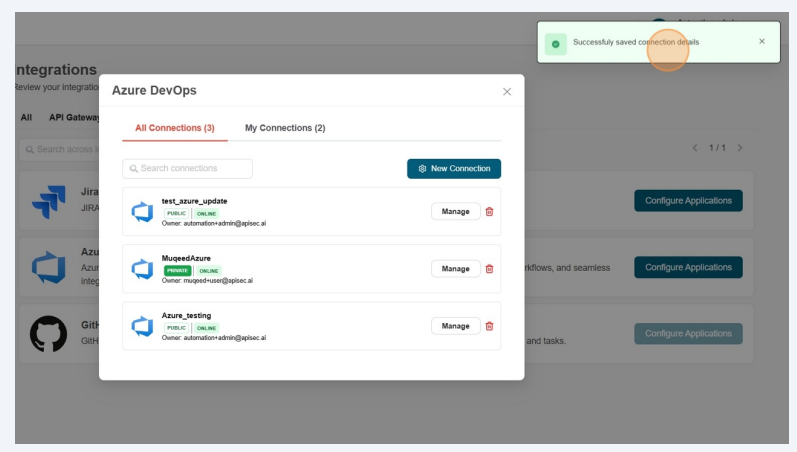Image resolution: width=797 pixels, height=452 pixels.
Task: Manage the Azure_testing connection
Action: coord(455,326)
